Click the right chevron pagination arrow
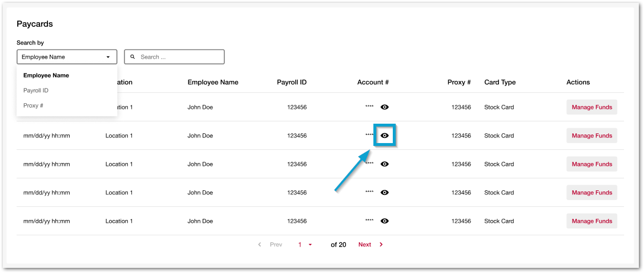 click(381, 245)
